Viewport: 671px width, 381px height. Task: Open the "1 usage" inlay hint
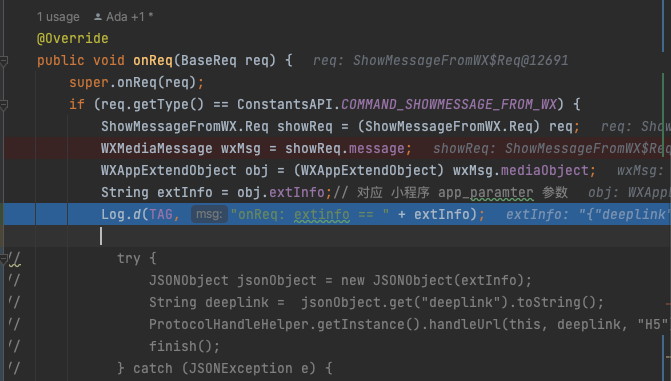58,17
